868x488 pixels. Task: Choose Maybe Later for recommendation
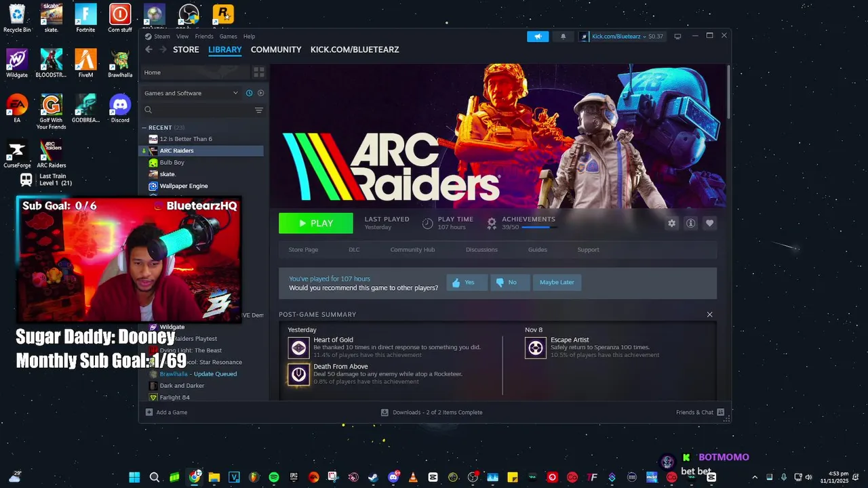pos(557,283)
